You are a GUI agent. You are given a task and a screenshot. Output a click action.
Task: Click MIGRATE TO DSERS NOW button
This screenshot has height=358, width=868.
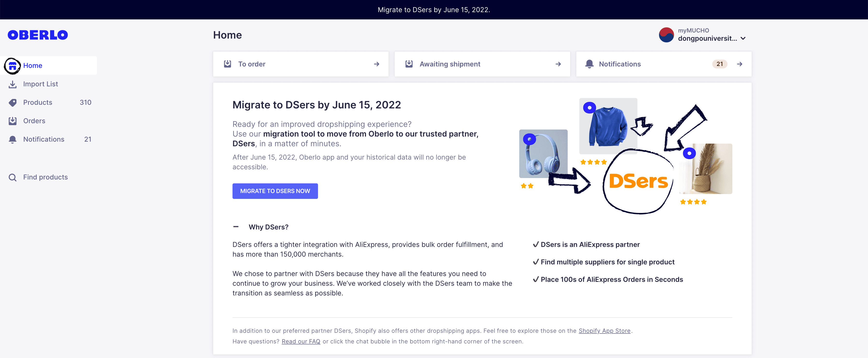pyautogui.click(x=275, y=191)
